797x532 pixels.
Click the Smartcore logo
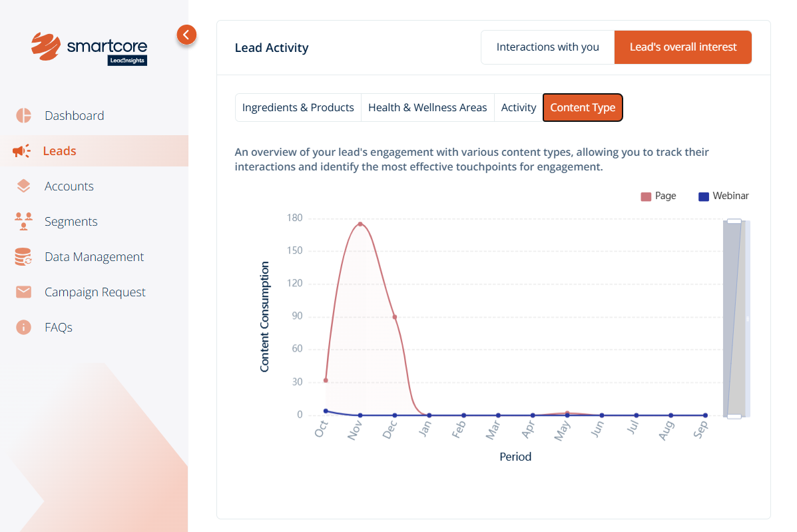(x=89, y=48)
